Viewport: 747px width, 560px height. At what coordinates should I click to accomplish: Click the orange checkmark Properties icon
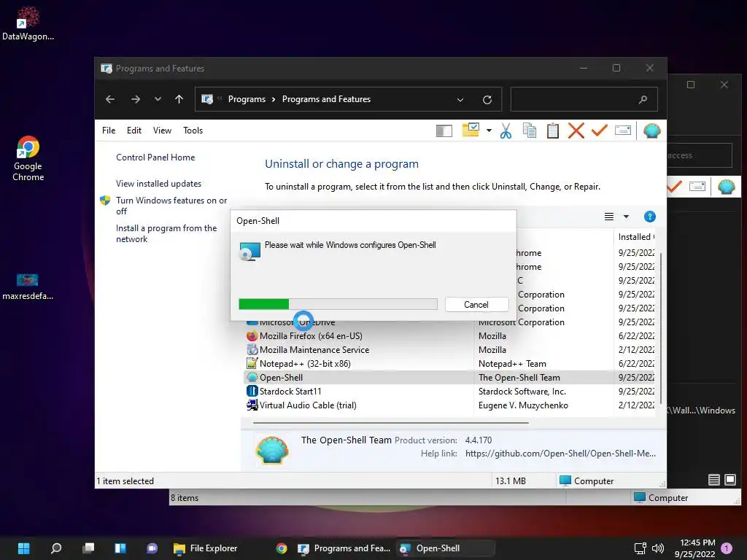[x=600, y=130]
